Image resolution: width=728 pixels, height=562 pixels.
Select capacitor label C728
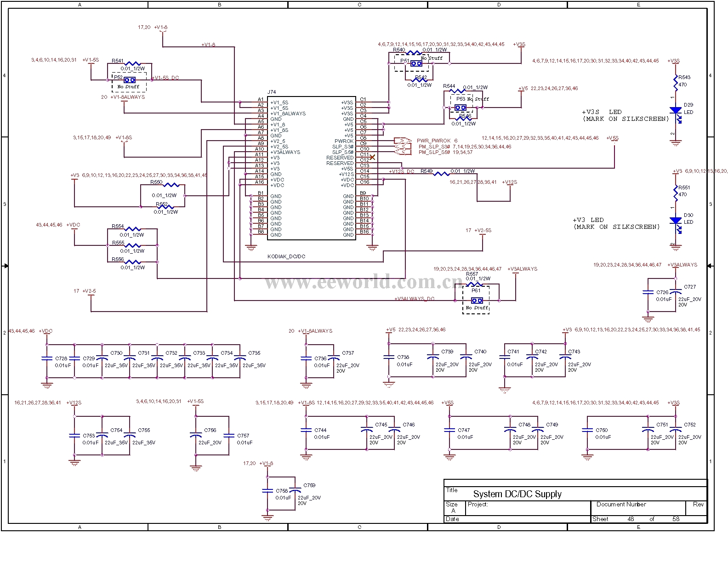61,358
